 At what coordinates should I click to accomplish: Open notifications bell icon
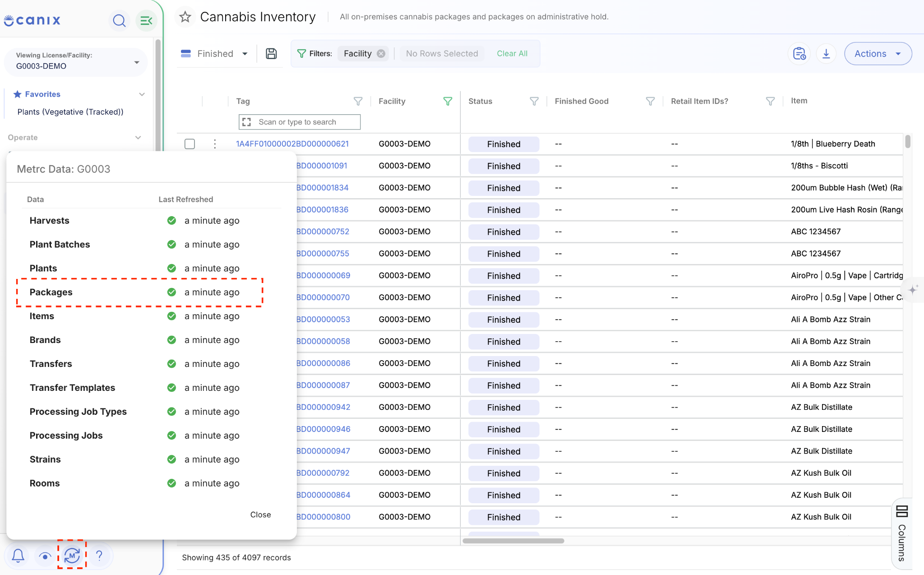18,555
